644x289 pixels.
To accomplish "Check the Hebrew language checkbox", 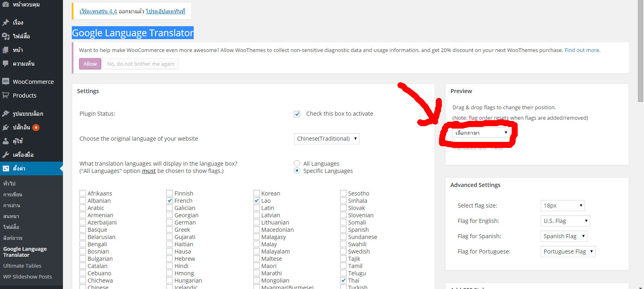I will pos(169,258).
